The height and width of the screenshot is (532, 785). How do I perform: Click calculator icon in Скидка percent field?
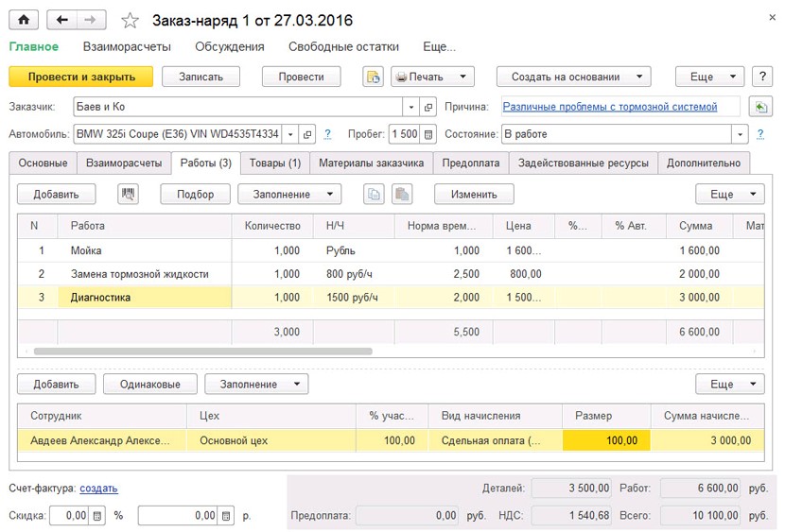[97, 516]
